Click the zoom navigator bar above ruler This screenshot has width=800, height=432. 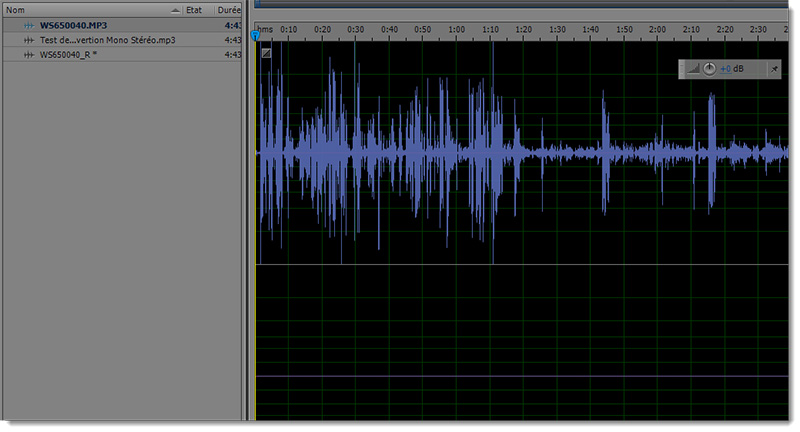pos(521,4)
